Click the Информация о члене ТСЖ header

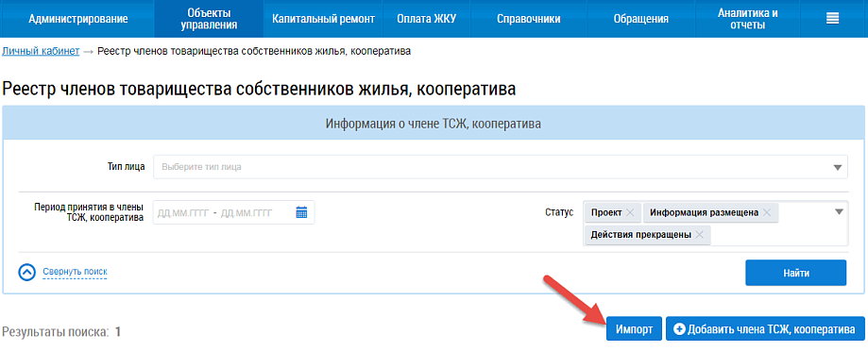pyautogui.click(x=434, y=124)
